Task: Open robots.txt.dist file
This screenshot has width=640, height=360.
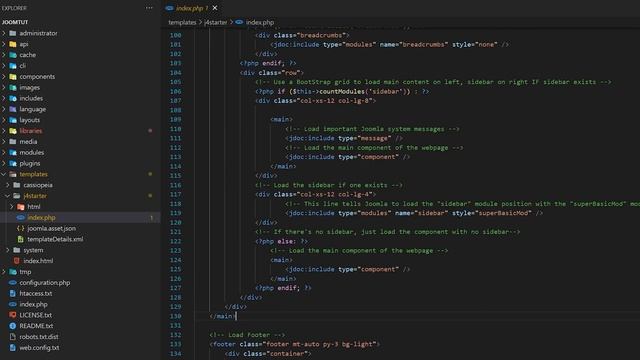Action: pos(39,337)
